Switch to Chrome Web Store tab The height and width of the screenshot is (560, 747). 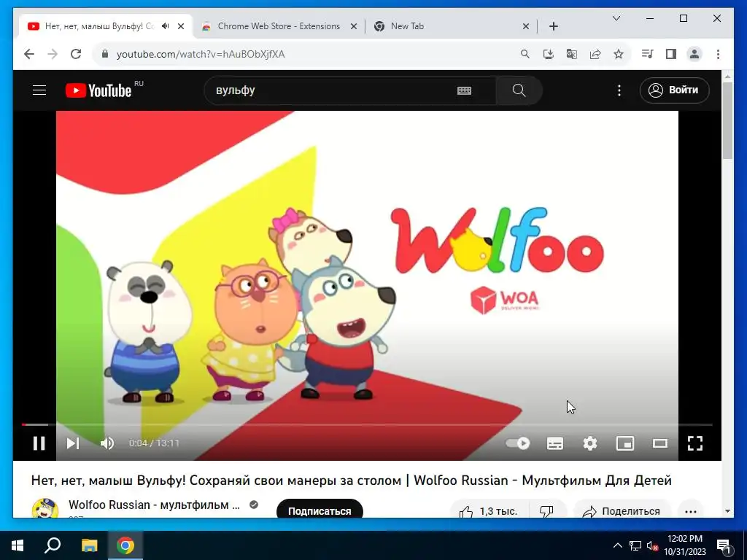[279, 26]
